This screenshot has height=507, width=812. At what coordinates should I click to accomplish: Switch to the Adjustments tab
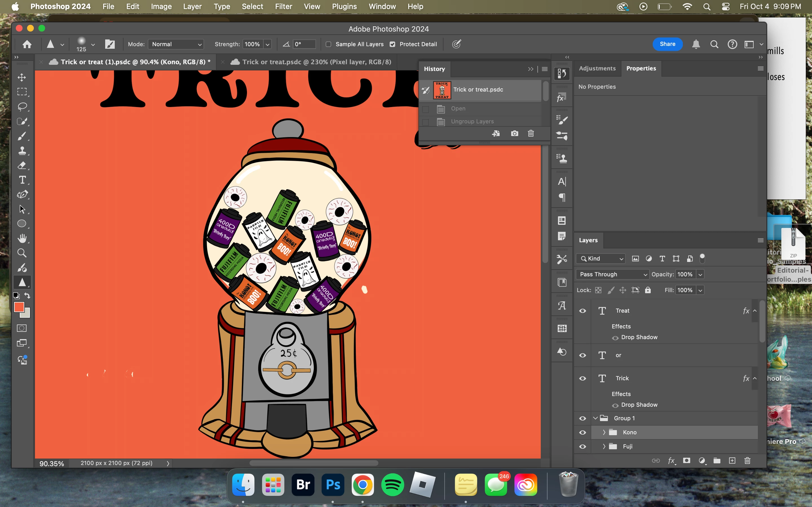pyautogui.click(x=597, y=68)
